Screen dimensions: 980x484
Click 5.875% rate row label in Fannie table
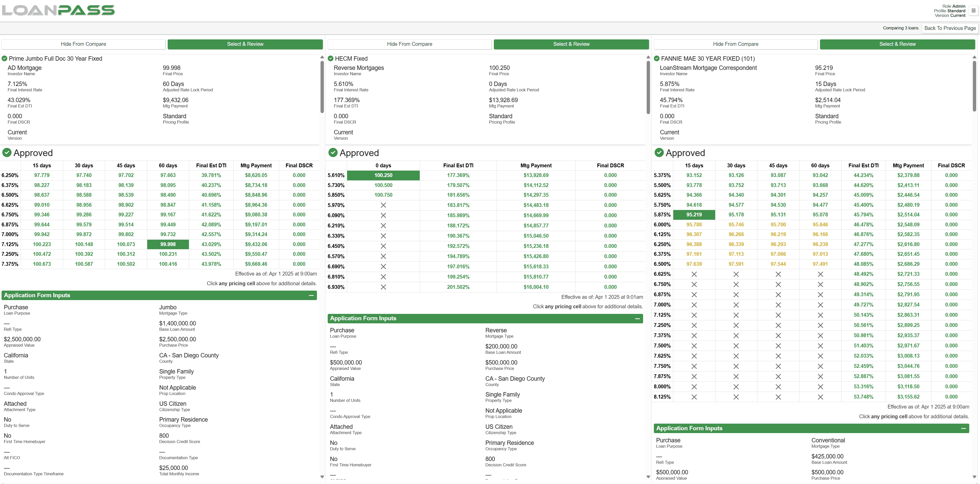click(662, 215)
